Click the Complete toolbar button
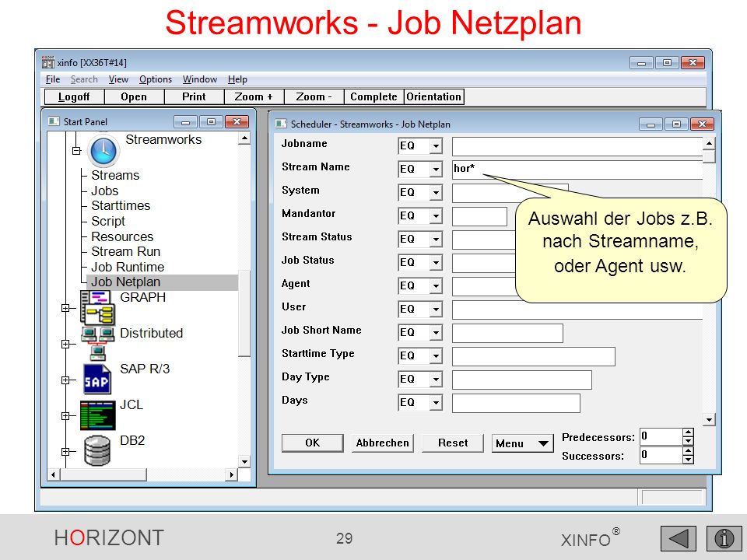 click(374, 96)
